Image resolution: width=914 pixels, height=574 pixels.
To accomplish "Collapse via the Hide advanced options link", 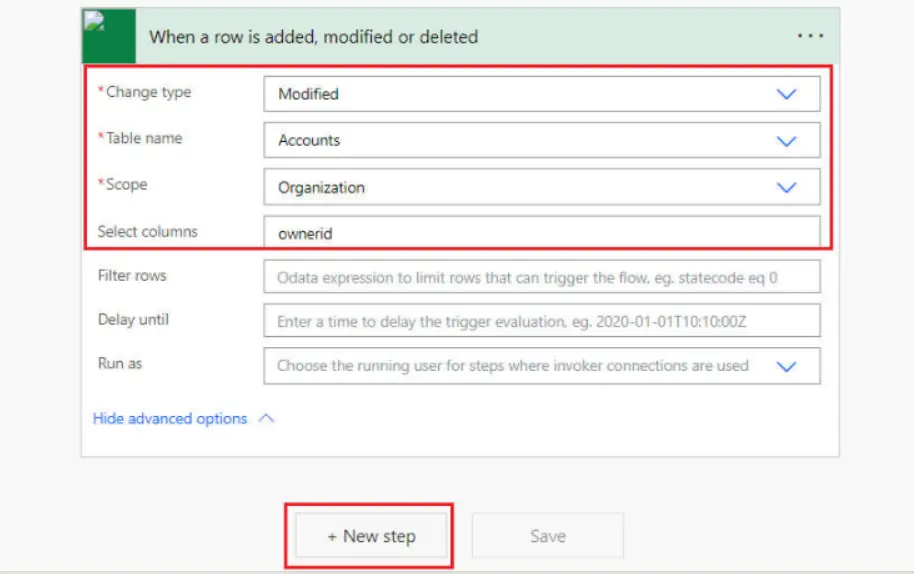I will (169, 419).
